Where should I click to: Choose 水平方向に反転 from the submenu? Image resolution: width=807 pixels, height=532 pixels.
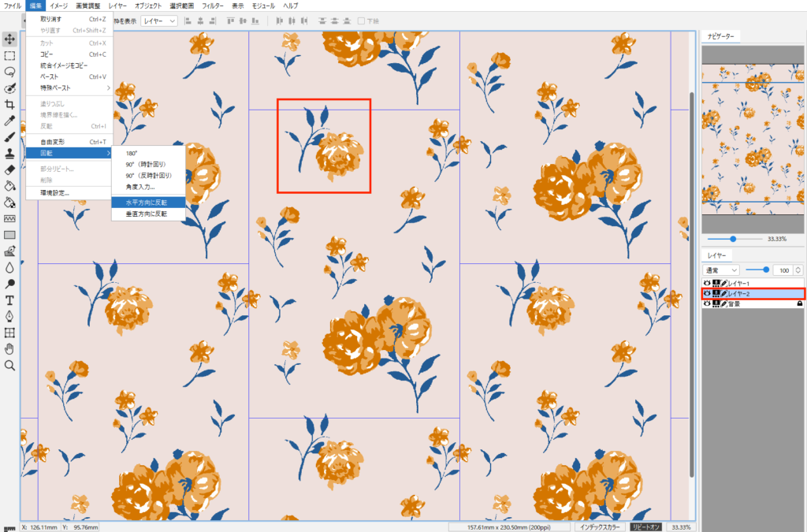coord(149,203)
